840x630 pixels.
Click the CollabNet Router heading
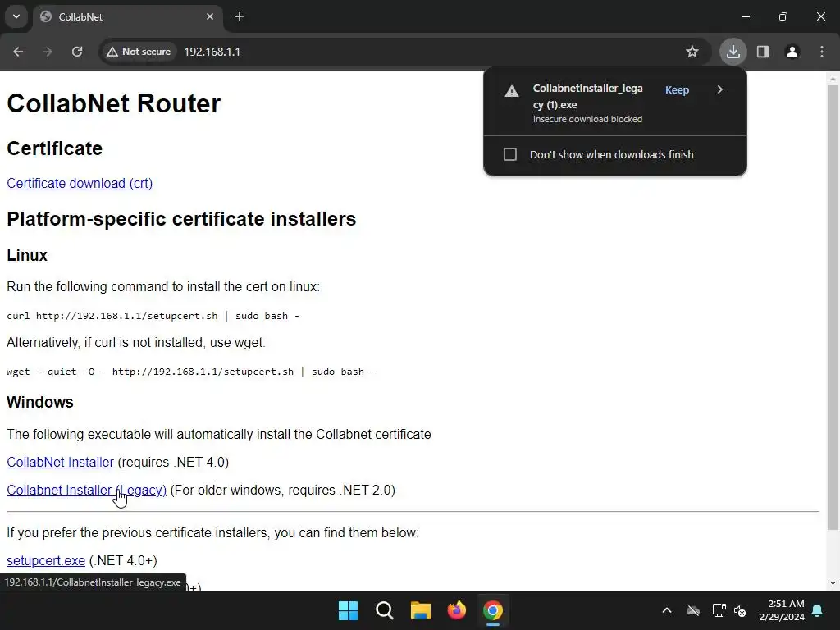click(113, 103)
